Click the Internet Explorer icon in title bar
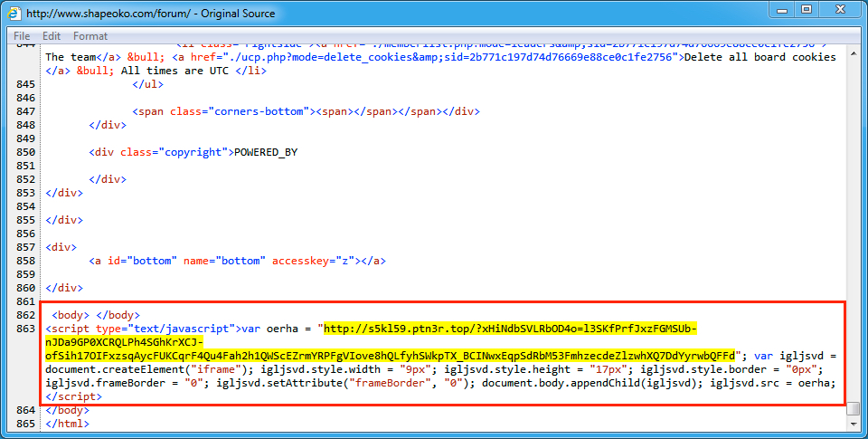Viewport: 868px width, 439px height. pos(14,13)
